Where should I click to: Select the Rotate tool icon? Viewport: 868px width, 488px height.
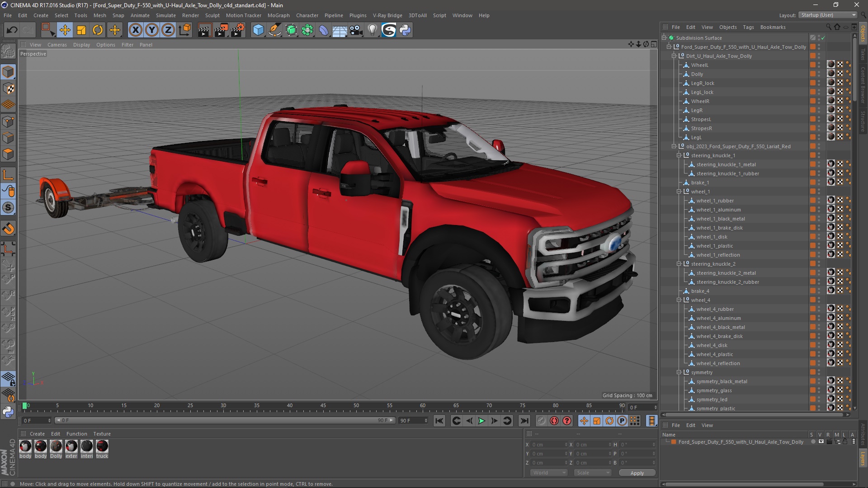point(98,30)
